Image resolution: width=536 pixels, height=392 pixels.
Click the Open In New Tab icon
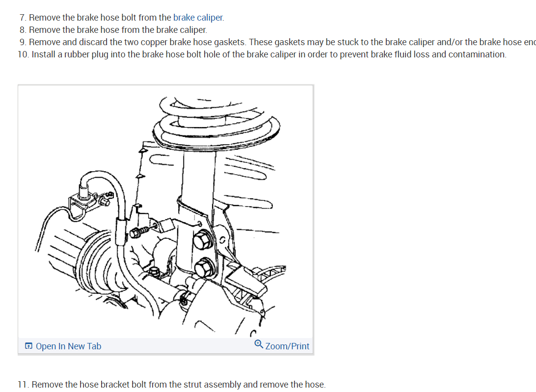tap(28, 346)
